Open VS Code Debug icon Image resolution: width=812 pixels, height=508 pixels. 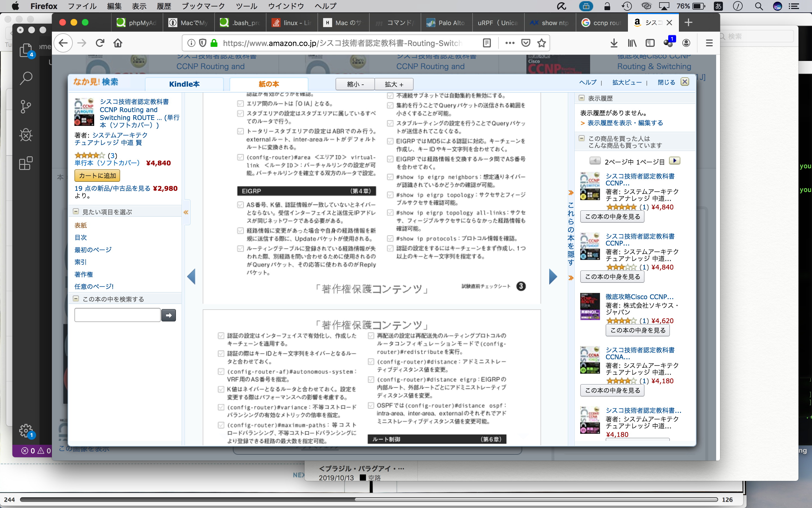26,135
